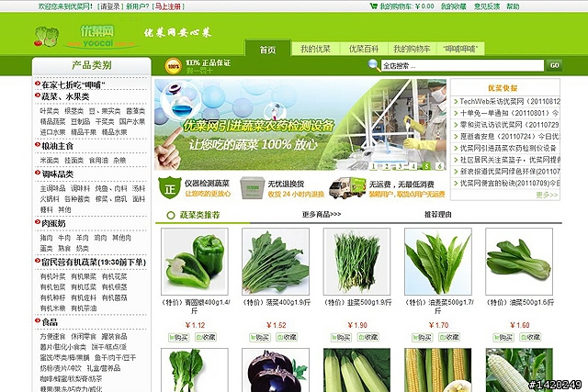Open the 有机叶菜 subcategory
The image size is (588, 392).
(52, 276)
